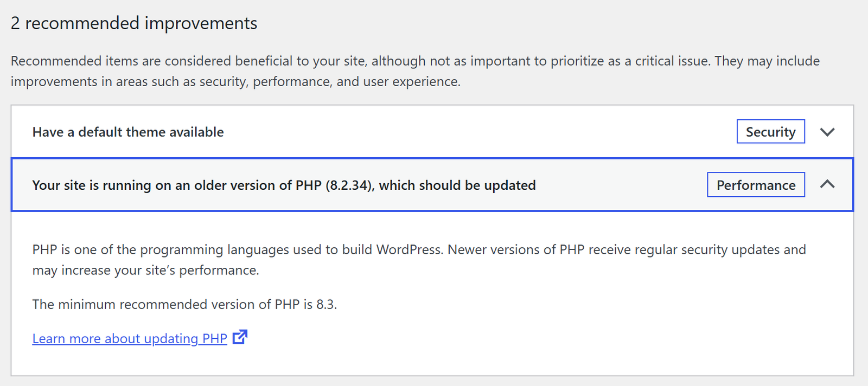Click the paragraph starting 'PHP is one of the programming languages'
868x386 pixels.
point(419,260)
